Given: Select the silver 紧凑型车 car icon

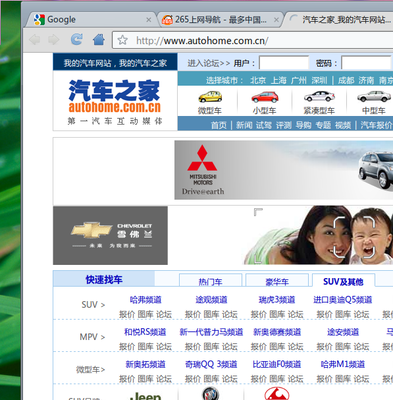Looking at the screenshot, I should (x=319, y=96).
